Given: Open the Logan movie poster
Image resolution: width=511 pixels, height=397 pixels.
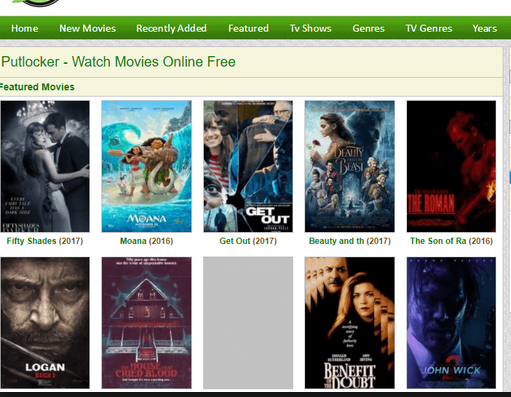Looking at the screenshot, I should (x=45, y=323).
